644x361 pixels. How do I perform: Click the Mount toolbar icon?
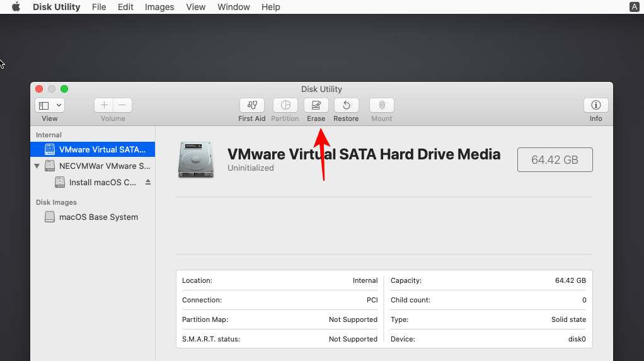coord(381,105)
